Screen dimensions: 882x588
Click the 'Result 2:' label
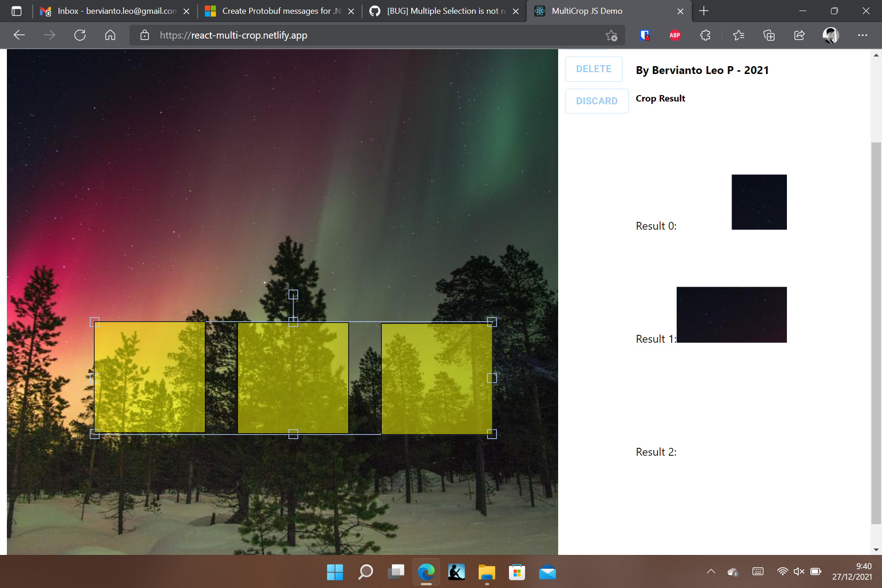pos(656,452)
